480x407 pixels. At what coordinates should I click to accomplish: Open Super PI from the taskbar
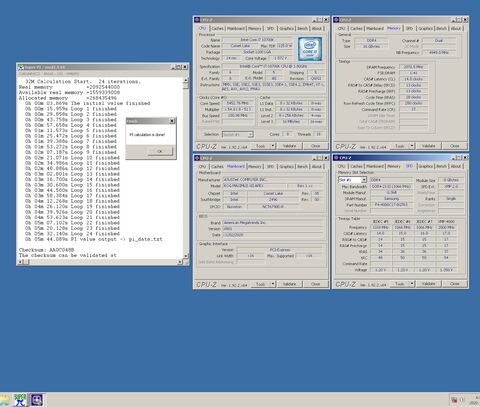pos(20,400)
